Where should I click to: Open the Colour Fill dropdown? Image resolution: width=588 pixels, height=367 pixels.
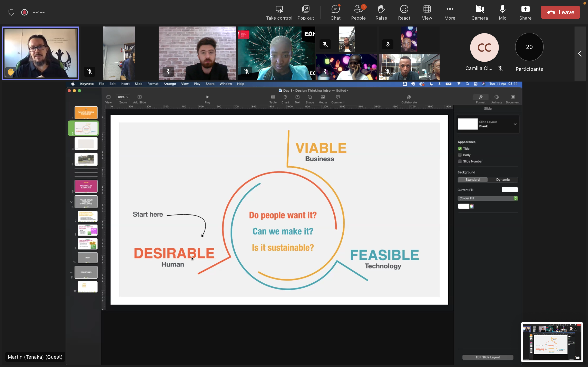[x=487, y=198]
